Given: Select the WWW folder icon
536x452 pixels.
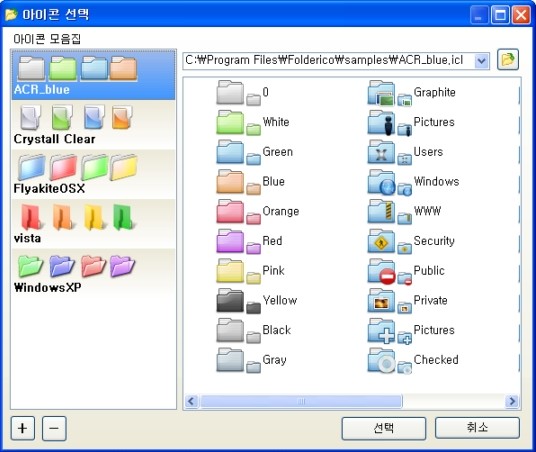Looking at the screenshot, I should click(x=381, y=211).
